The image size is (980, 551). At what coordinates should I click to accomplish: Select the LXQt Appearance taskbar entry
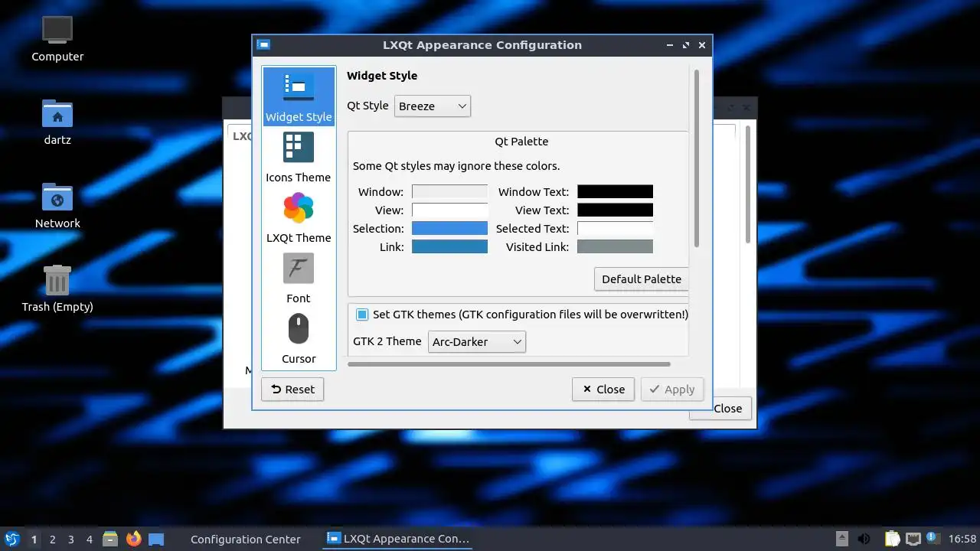(x=398, y=539)
